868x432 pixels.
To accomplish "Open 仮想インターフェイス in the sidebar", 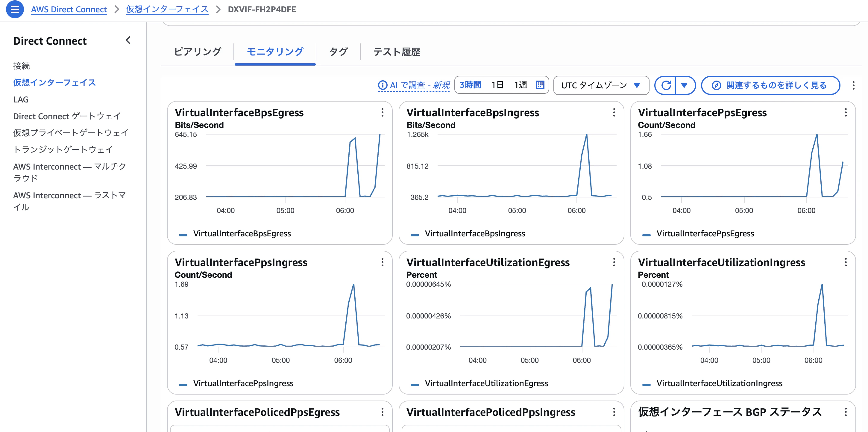I will coord(54,83).
